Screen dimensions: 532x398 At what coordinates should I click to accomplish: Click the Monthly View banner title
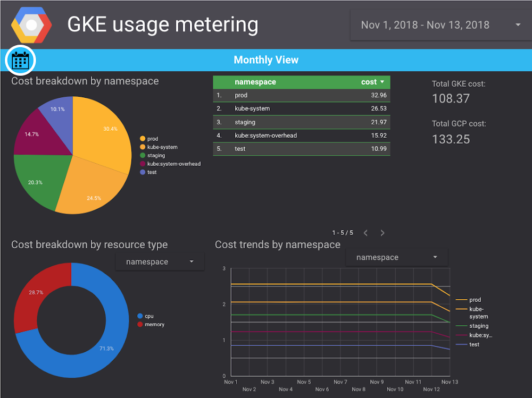click(x=266, y=60)
